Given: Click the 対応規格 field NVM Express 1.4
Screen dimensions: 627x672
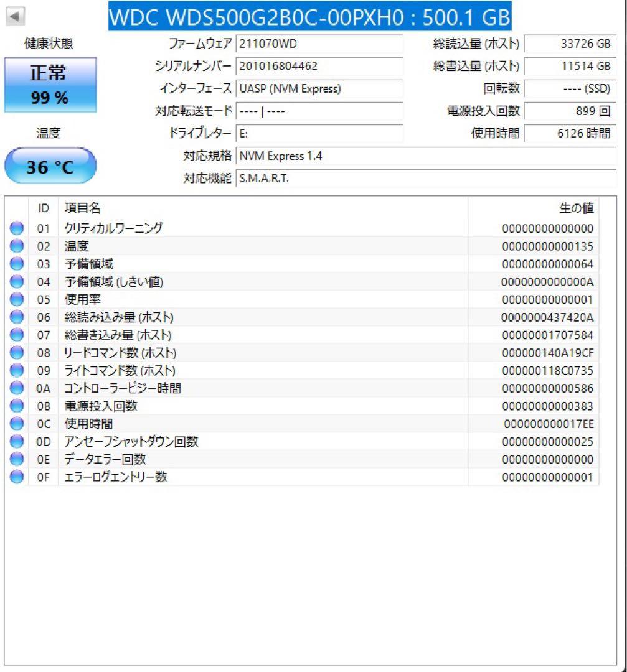Looking at the screenshot, I should coord(427,156).
